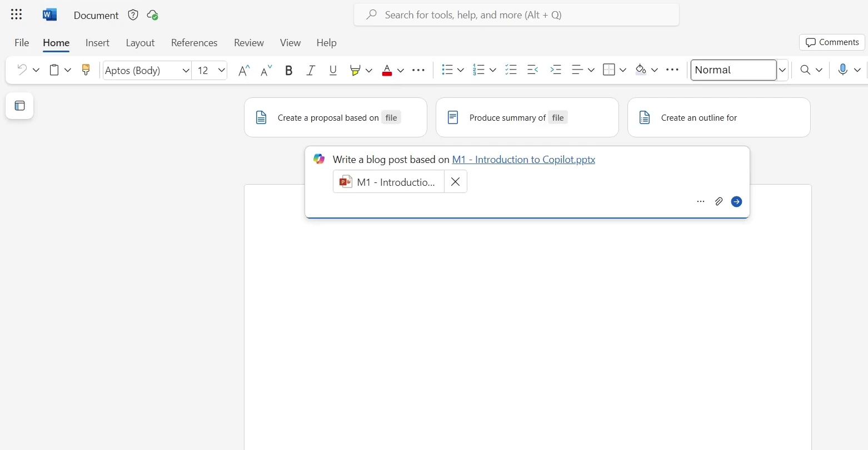Expand the alignment options dropdown

pyautogui.click(x=591, y=70)
